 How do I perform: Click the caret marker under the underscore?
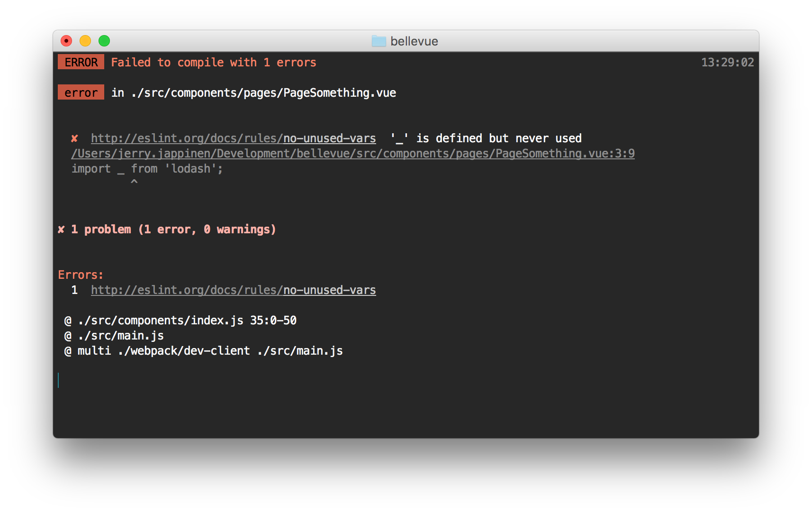click(x=134, y=182)
